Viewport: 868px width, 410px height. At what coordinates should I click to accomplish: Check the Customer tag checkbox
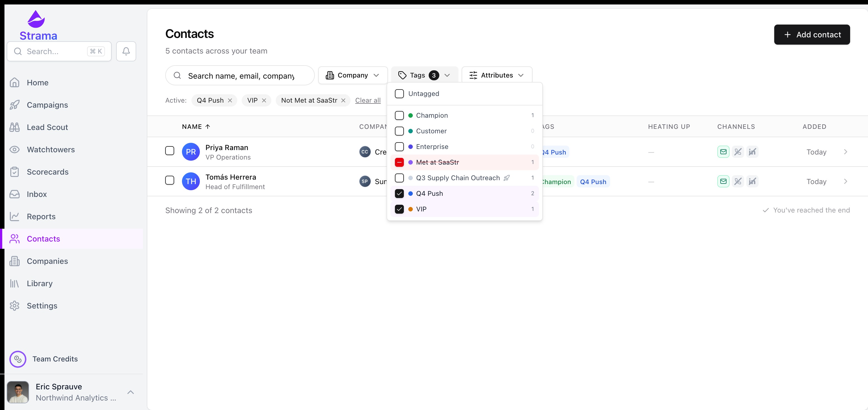tap(399, 131)
